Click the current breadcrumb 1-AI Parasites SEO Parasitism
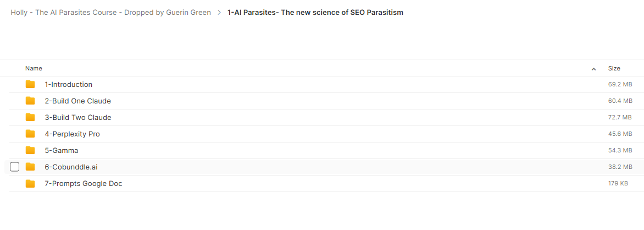644x230 pixels. [315, 12]
